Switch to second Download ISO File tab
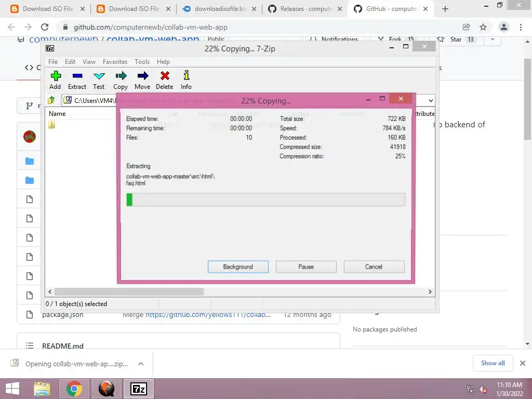 (134, 9)
